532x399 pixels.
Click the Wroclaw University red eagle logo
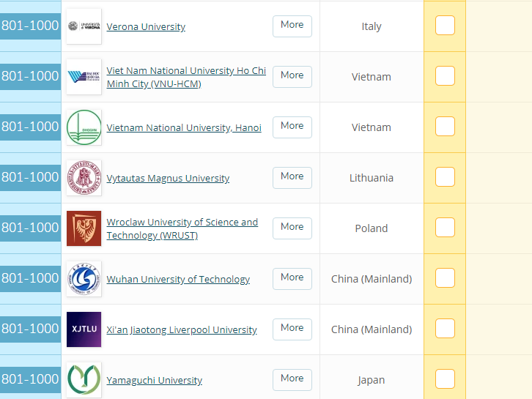(84, 228)
